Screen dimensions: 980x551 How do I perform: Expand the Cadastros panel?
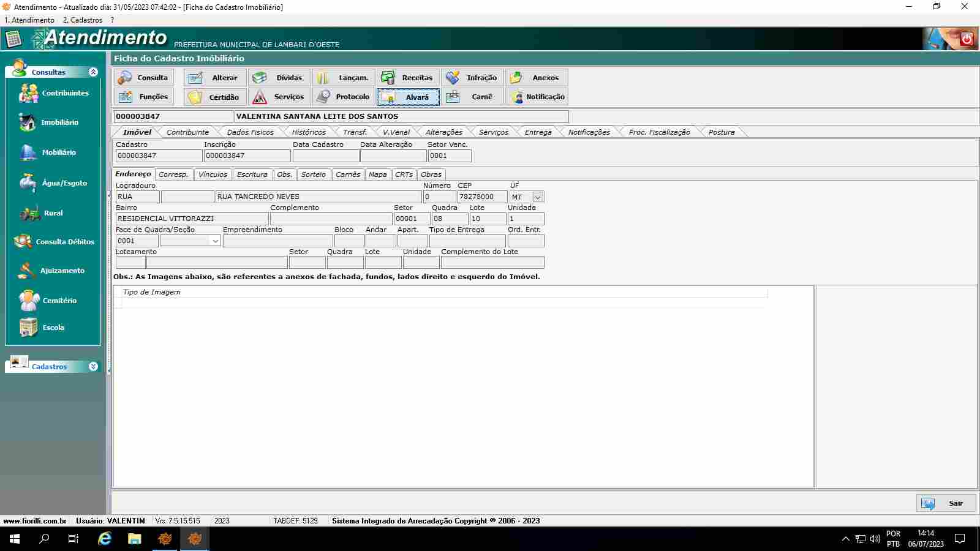click(93, 367)
